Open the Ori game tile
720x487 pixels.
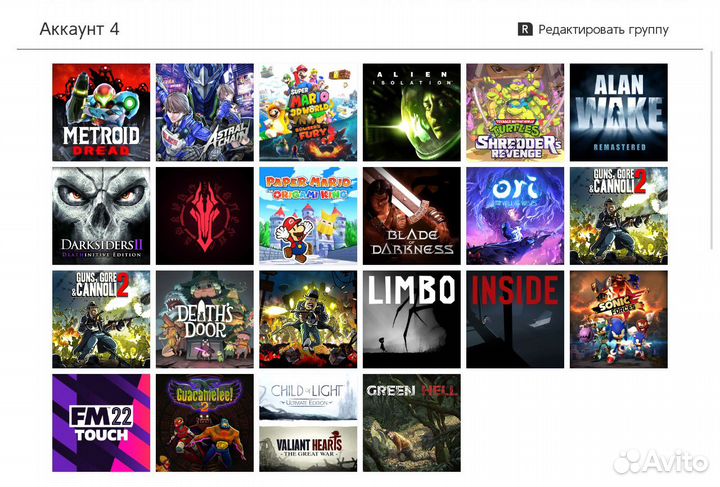pyautogui.click(x=515, y=216)
